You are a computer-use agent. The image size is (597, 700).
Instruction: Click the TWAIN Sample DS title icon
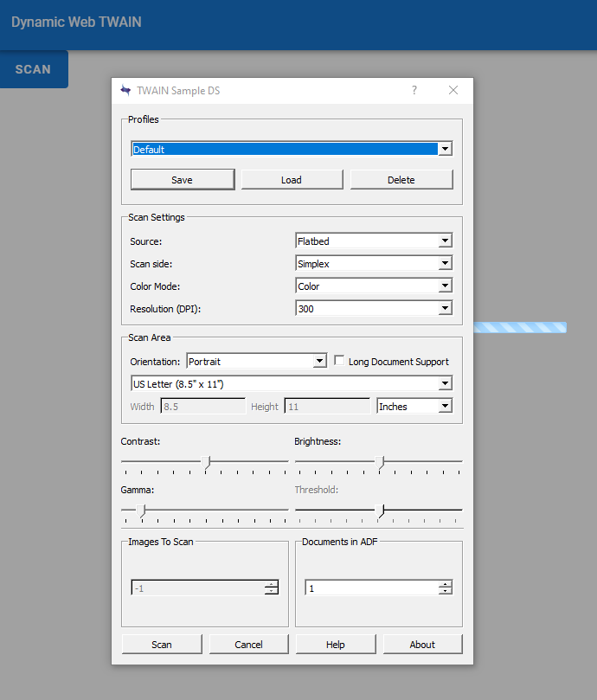click(125, 90)
